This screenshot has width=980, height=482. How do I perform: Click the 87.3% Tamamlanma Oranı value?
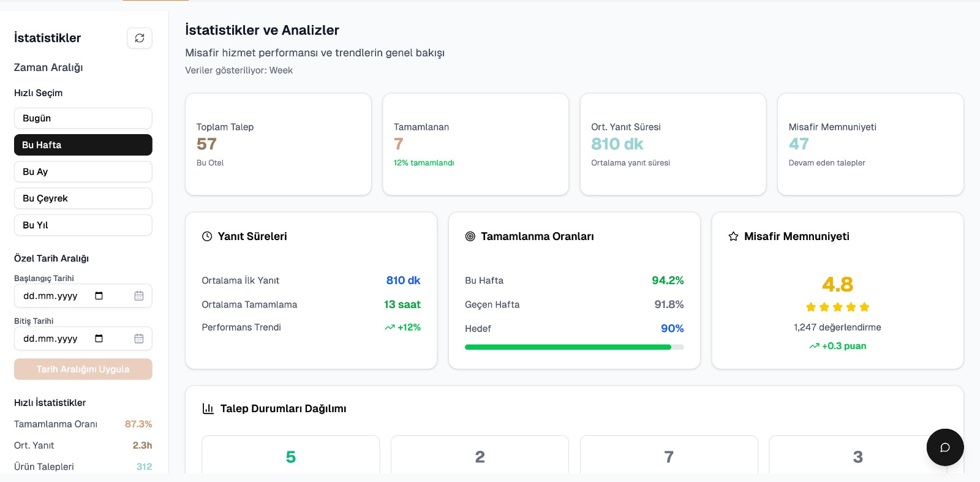pos(138,424)
